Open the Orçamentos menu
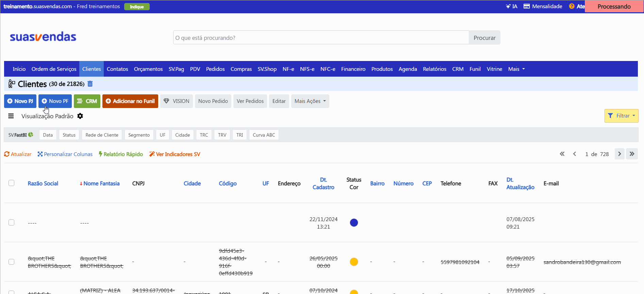This screenshot has width=644, height=294. pyautogui.click(x=148, y=69)
